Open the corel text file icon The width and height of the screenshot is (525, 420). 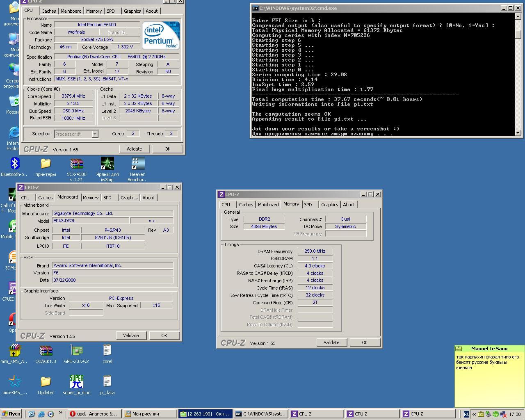coord(107,351)
